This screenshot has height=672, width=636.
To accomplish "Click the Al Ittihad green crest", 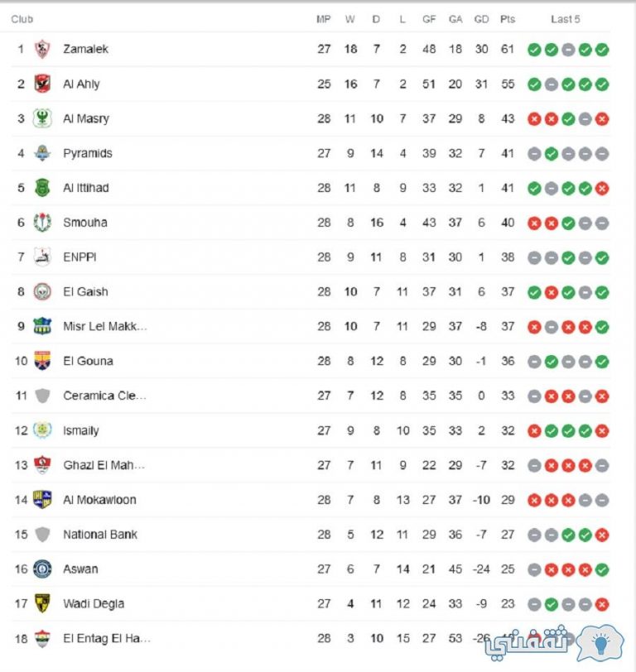I will (x=42, y=188).
